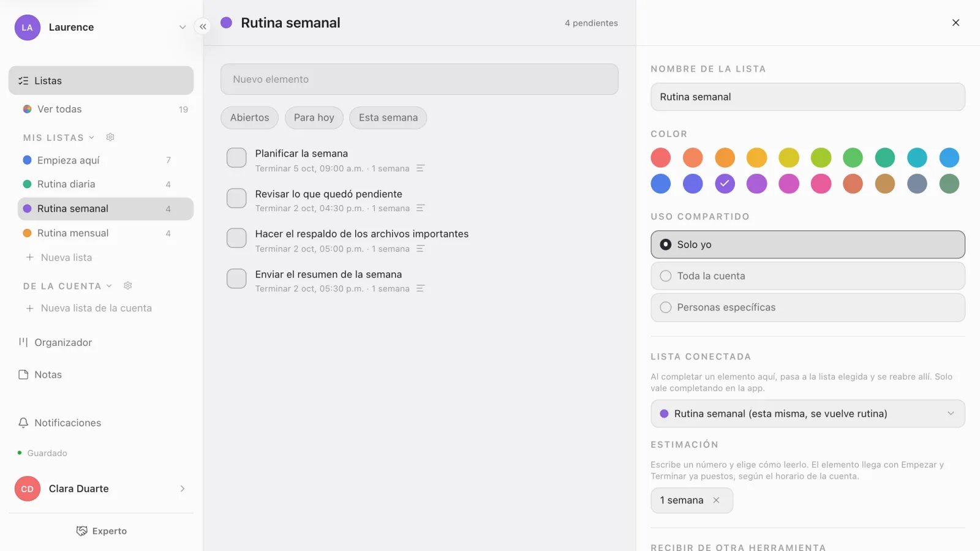Open the Listas section in sidebar
The image size is (980, 551).
click(x=101, y=81)
